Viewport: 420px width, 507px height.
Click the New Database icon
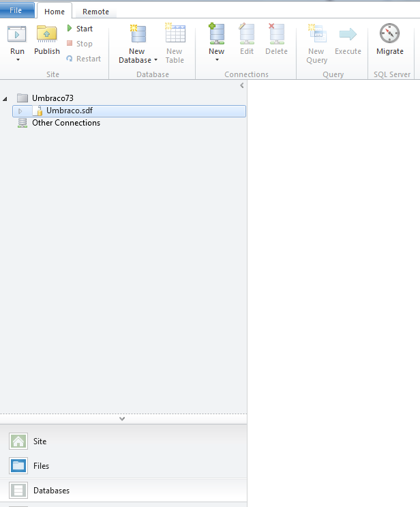tap(138, 33)
